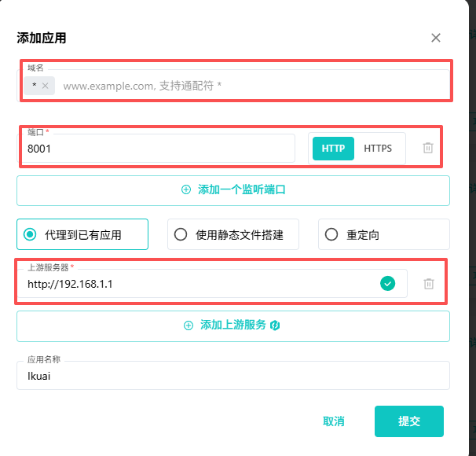Delete the 8001 port row
This screenshot has height=456, width=476.
click(x=428, y=148)
